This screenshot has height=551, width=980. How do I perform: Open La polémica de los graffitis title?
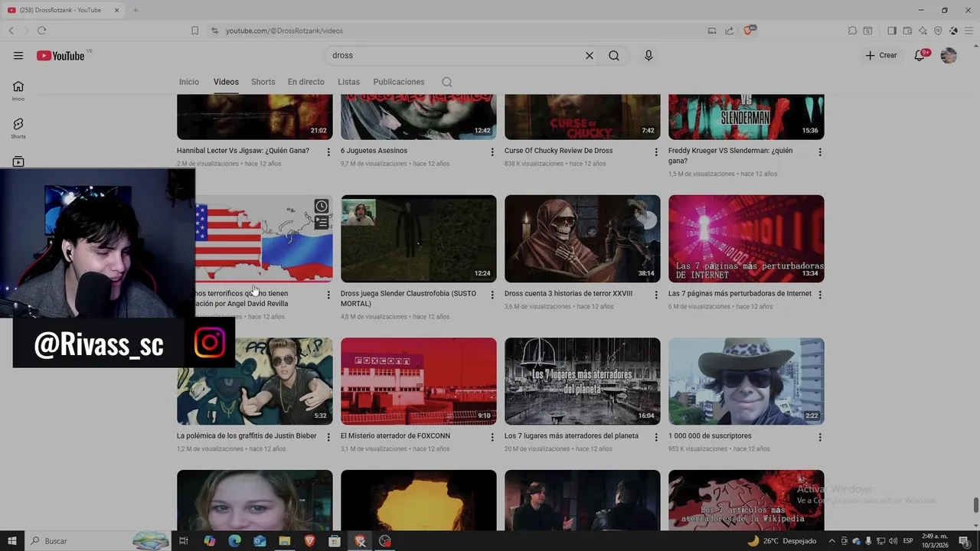[x=247, y=436]
